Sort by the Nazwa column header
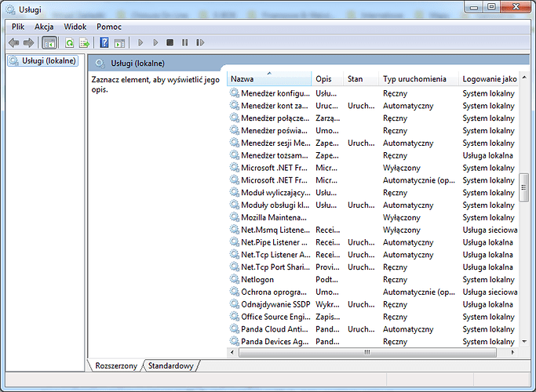The width and height of the screenshot is (536, 392). tap(269, 79)
